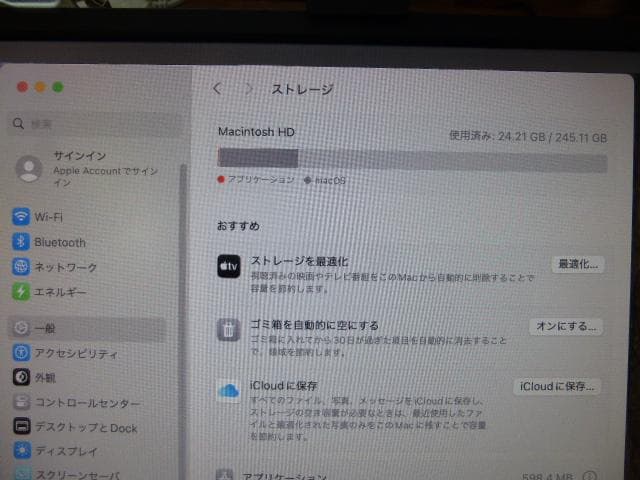
Task: Click the red アプリケーション legend dot
Action: 221,179
